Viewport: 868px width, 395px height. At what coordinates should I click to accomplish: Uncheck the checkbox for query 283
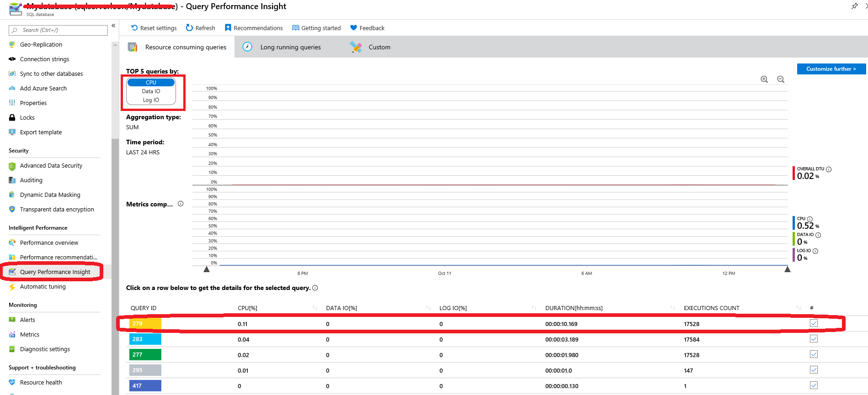click(814, 339)
